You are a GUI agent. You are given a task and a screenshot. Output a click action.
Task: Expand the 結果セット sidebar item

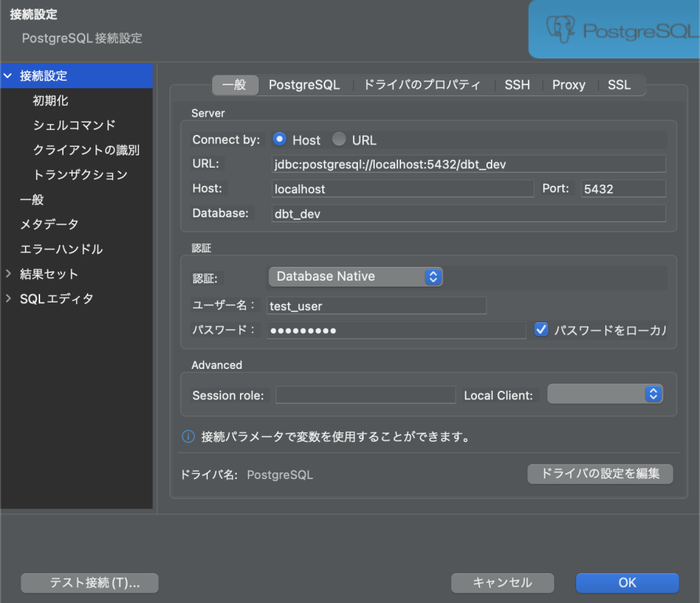[7, 273]
